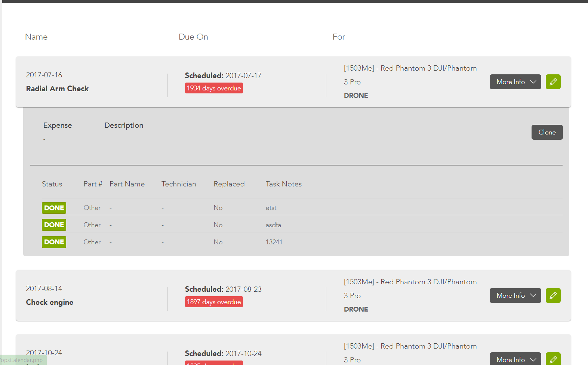
Task: Click the Technician column header
Action: (x=179, y=184)
